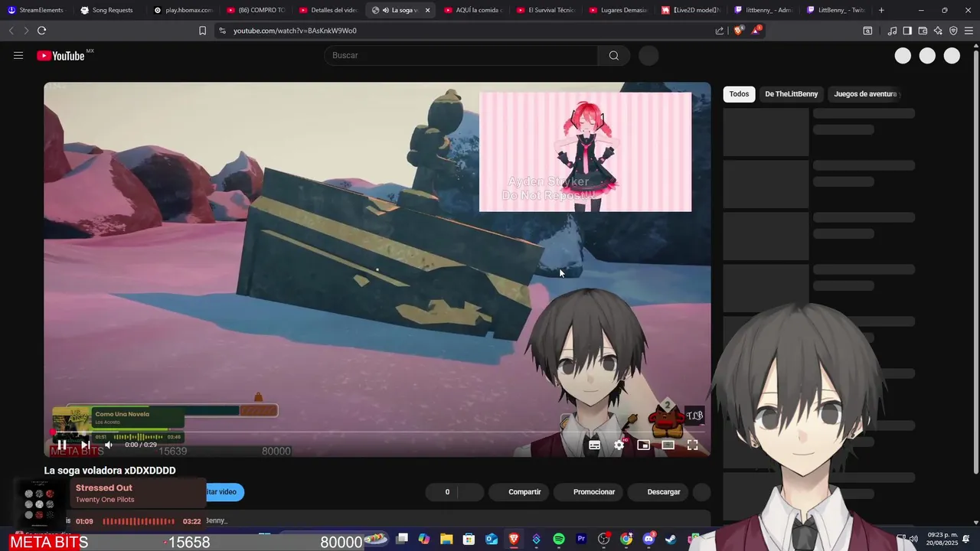Open Brave Rewards triangle icon
This screenshot has height=551, width=980.
click(756, 31)
